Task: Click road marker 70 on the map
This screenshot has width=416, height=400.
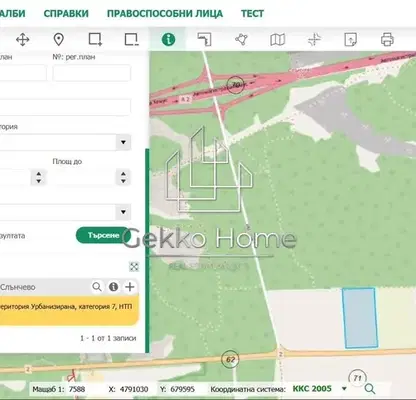Action: 236,85
